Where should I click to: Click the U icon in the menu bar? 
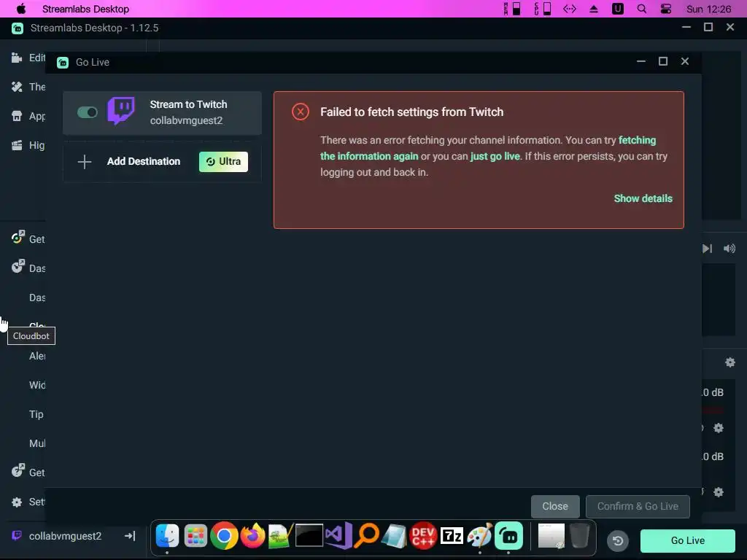[x=617, y=9]
